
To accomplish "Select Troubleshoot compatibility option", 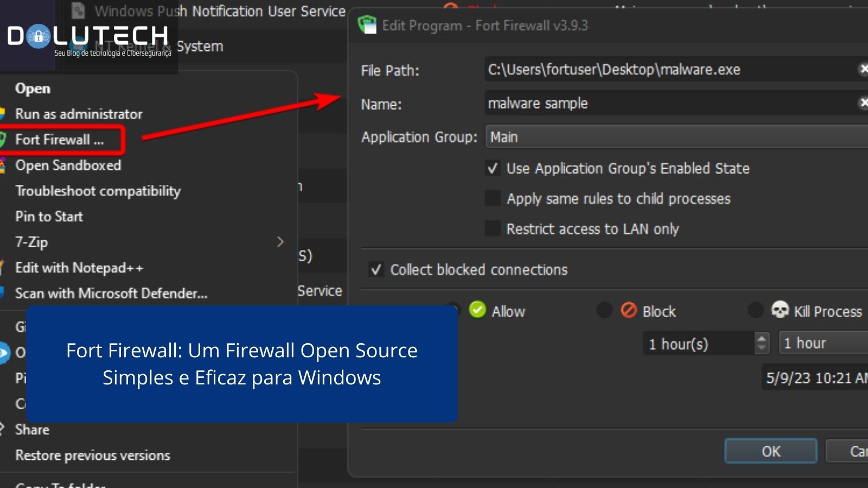I will tap(98, 191).
